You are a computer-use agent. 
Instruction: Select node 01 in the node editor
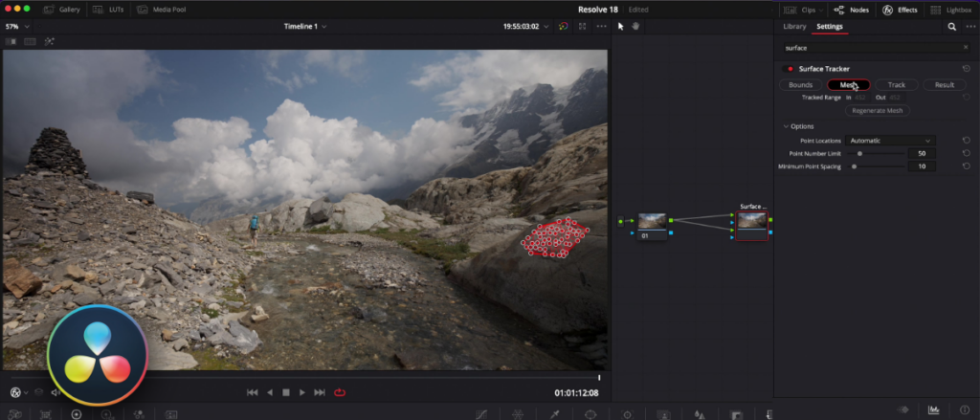coord(652,226)
